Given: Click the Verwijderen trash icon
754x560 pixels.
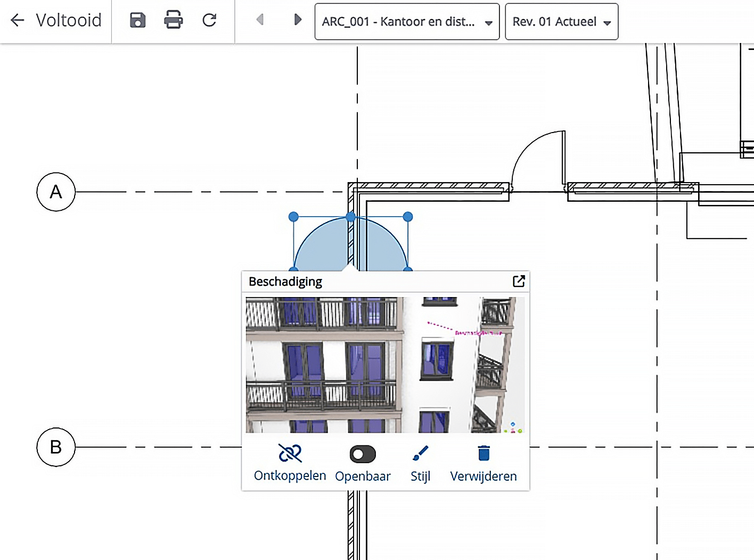Looking at the screenshot, I should pos(483,454).
